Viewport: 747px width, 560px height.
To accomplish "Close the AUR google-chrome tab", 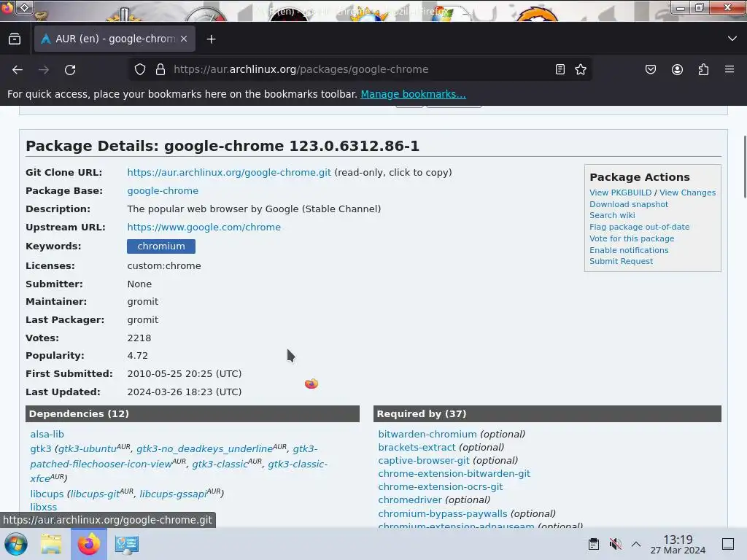I will click(x=184, y=39).
